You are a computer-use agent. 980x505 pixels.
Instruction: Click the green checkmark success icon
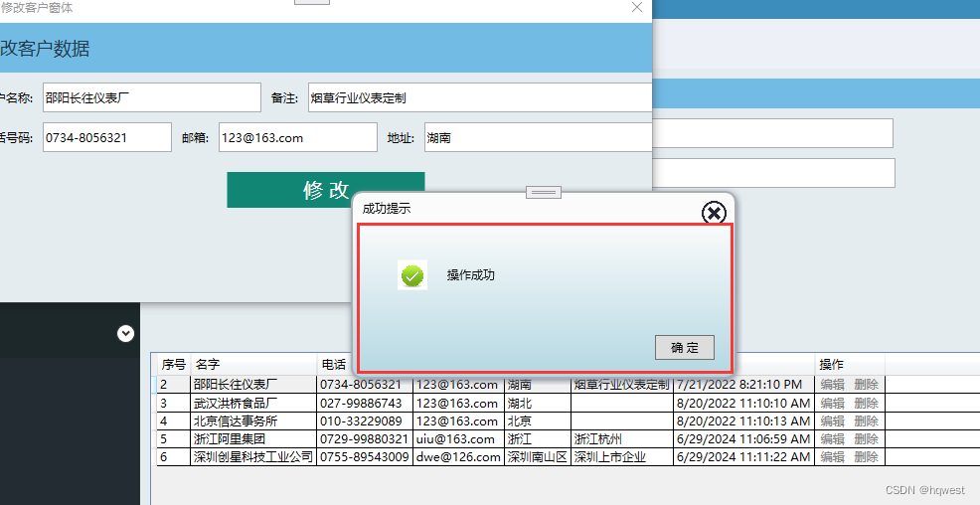point(412,275)
